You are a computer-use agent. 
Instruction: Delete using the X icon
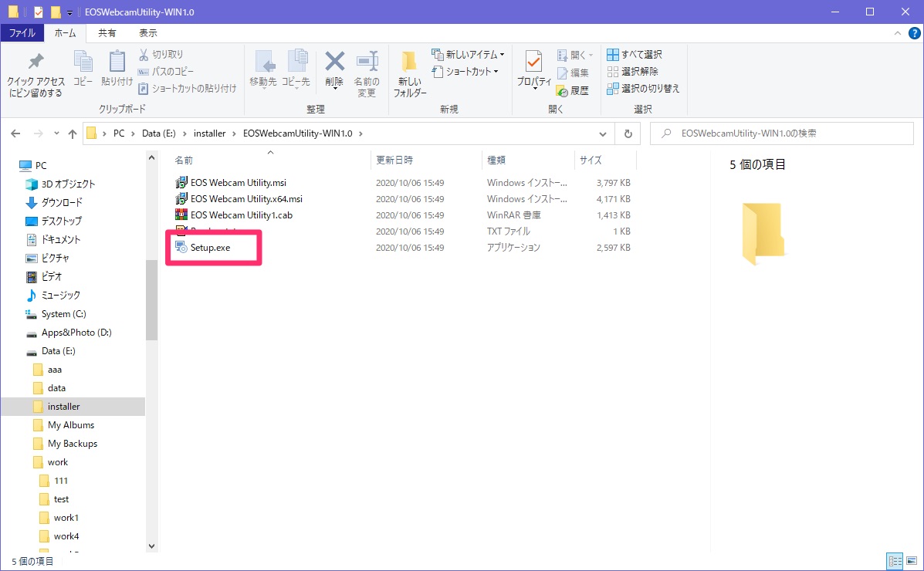[335, 61]
